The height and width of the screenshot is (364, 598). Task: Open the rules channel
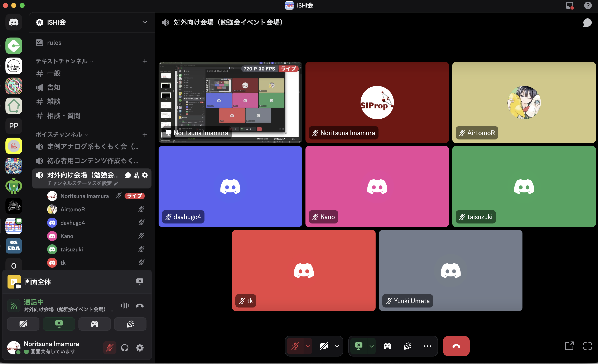tap(92, 43)
